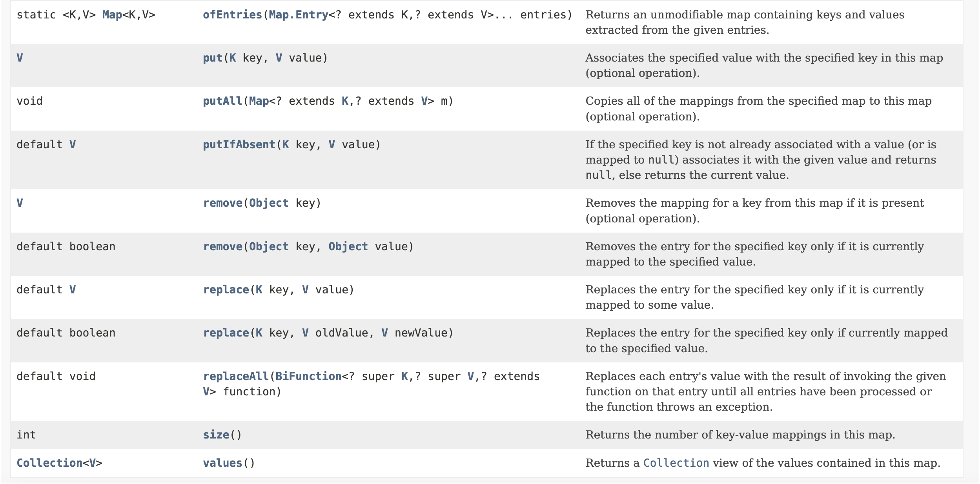
Task: Open the ofEntries method link
Action: (232, 15)
